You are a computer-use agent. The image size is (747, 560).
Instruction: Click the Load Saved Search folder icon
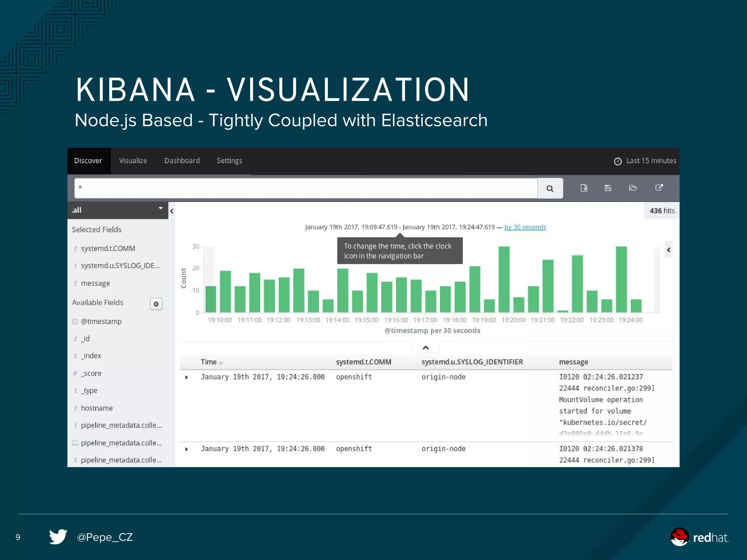[633, 188]
